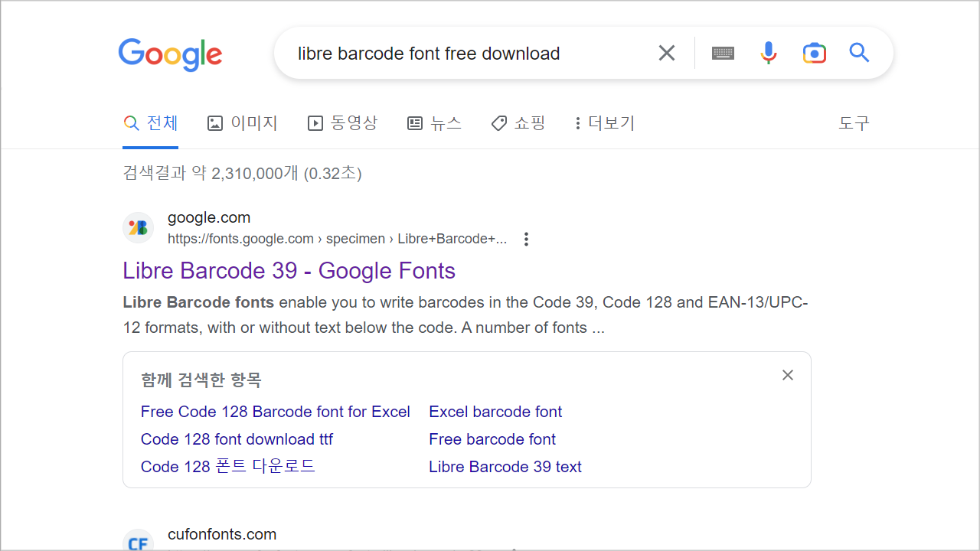This screenshot has height=551, width=980.
Task: Open the on-screen keyboard icon
Action: pyautogui.click(x=723, y=53)
